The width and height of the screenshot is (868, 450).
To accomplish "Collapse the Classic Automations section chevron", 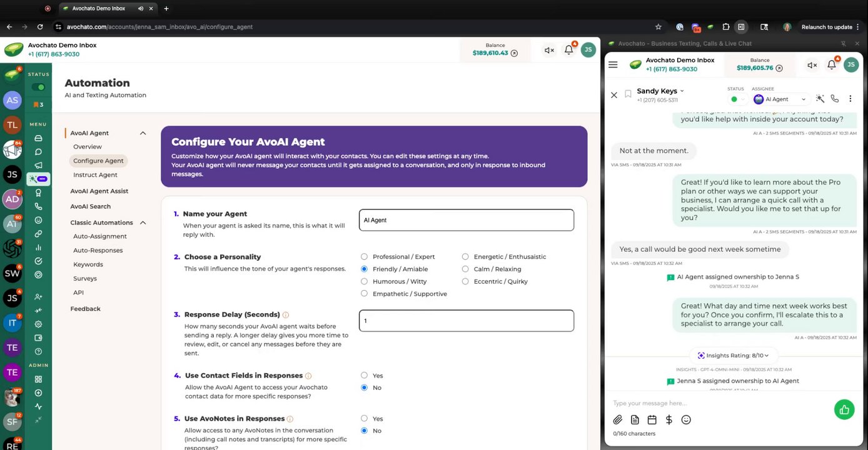I will (x=143, y=222).
